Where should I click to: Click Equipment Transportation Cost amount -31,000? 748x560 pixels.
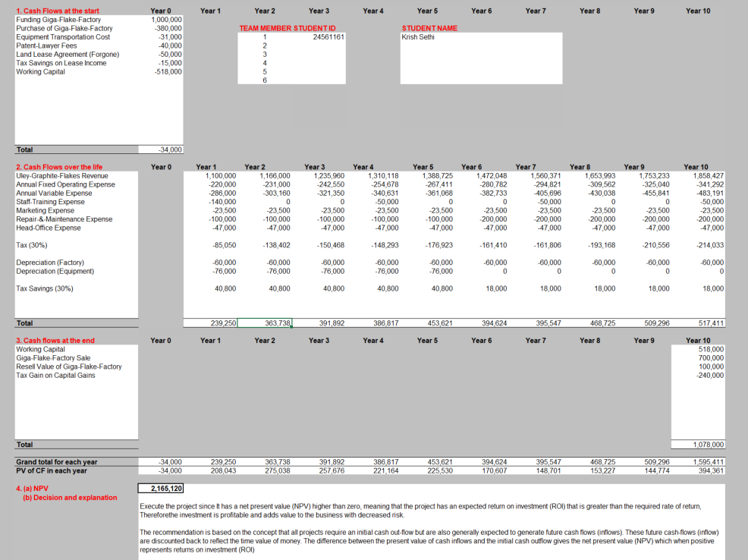click(x=170, y=36)
